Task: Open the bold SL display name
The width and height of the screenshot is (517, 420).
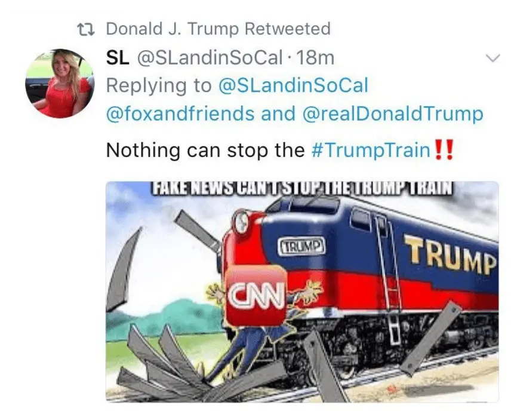Action: [x=118, y=58]
